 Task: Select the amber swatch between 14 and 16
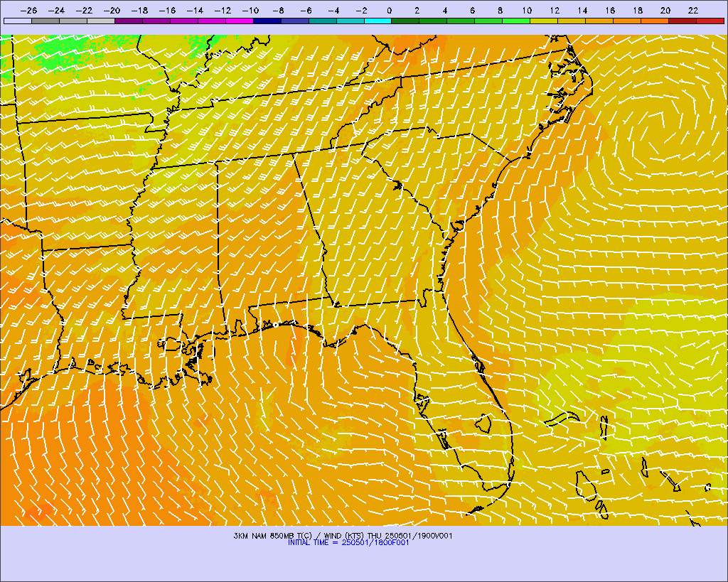[599, 21]
